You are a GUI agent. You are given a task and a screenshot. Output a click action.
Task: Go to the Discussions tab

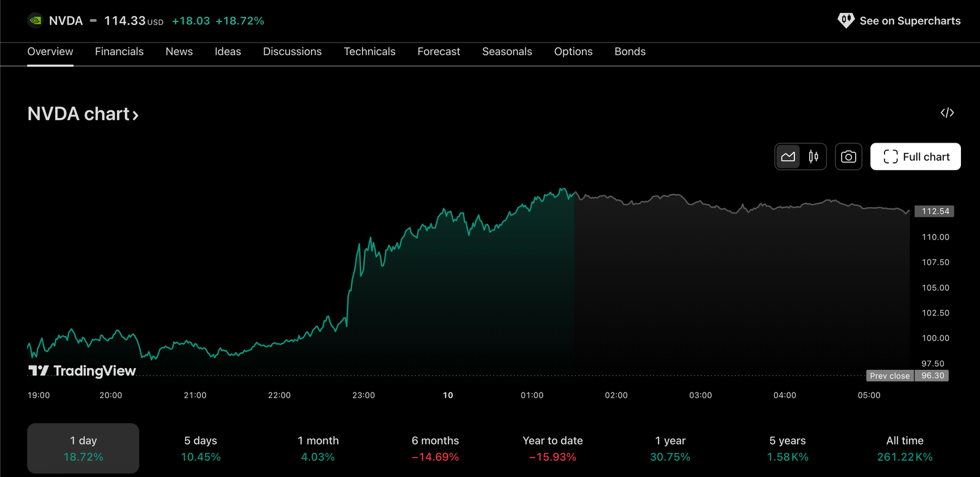[x=292, y=51]
